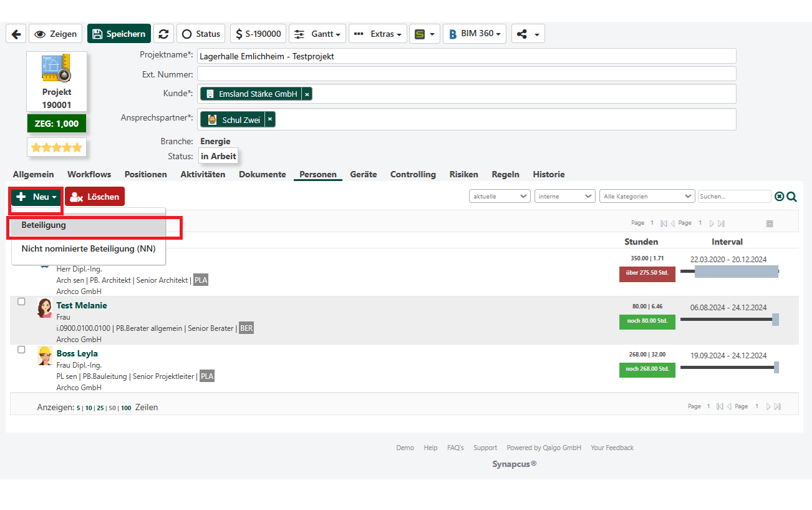Select the Test Melanie checkbox
The height and width of the screenshot is (510, 812).
pos(21,302)
